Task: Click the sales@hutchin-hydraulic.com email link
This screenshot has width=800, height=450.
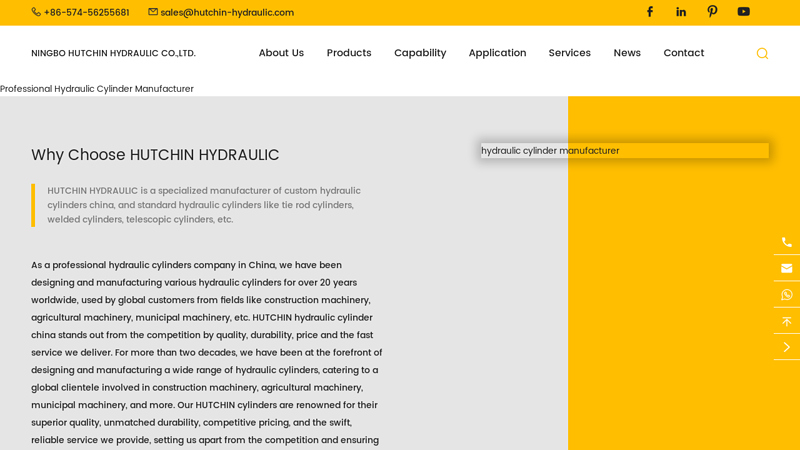Action: [x=227, y=12]
